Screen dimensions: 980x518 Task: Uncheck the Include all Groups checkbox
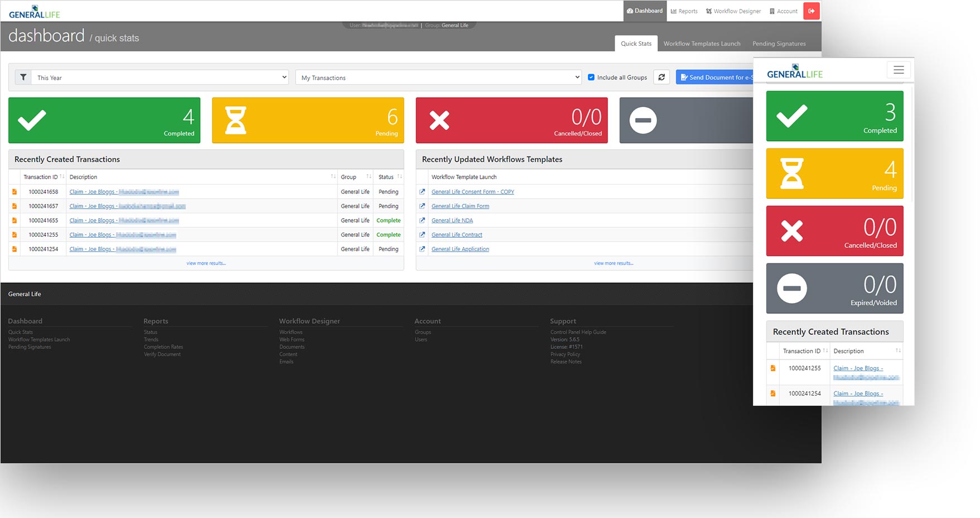pos(591,77)
